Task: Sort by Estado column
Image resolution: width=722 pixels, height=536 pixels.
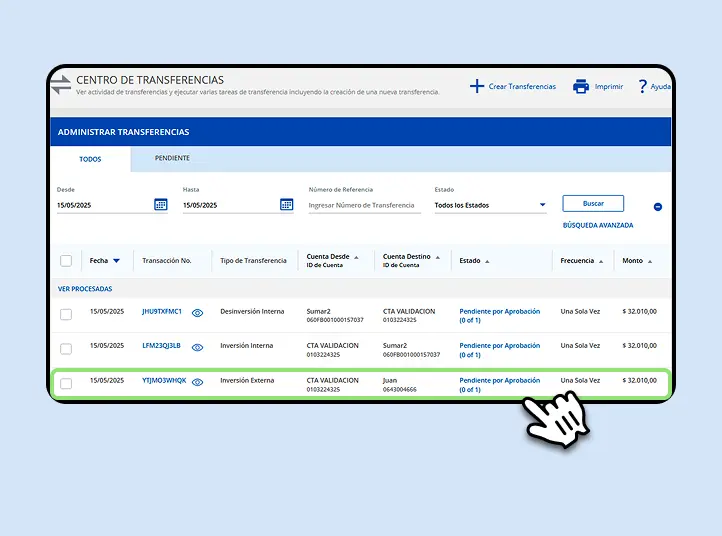Action: pyautogui.click(x=487, y=262)
